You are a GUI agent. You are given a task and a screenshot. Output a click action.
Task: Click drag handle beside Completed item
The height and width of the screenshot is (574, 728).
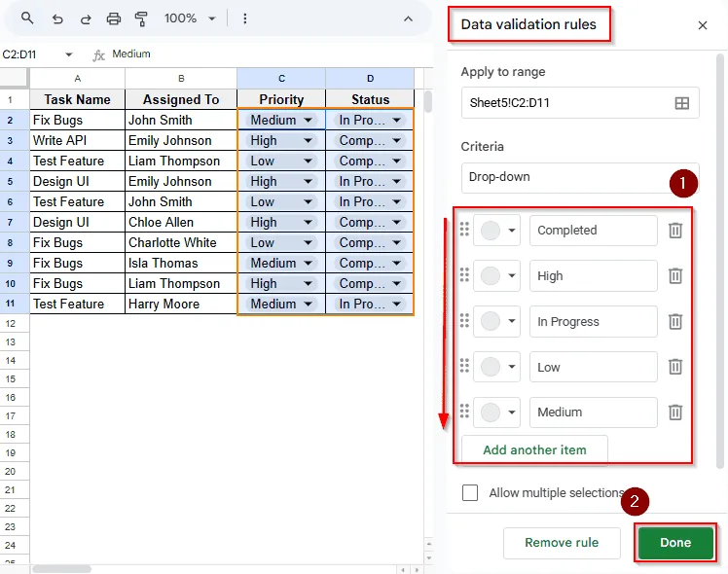pyautogui.click(x=464, y=230)
